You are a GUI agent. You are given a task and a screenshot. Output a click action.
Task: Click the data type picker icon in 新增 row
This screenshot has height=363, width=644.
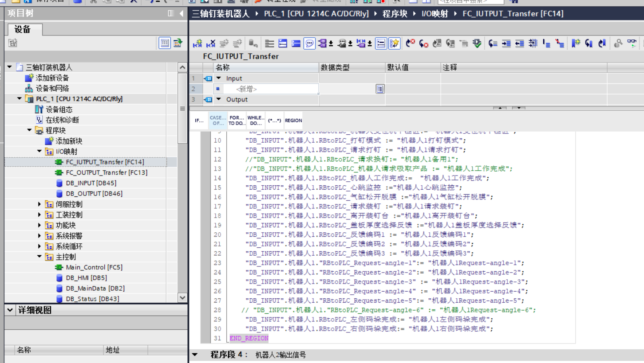(x=380, y=89)
